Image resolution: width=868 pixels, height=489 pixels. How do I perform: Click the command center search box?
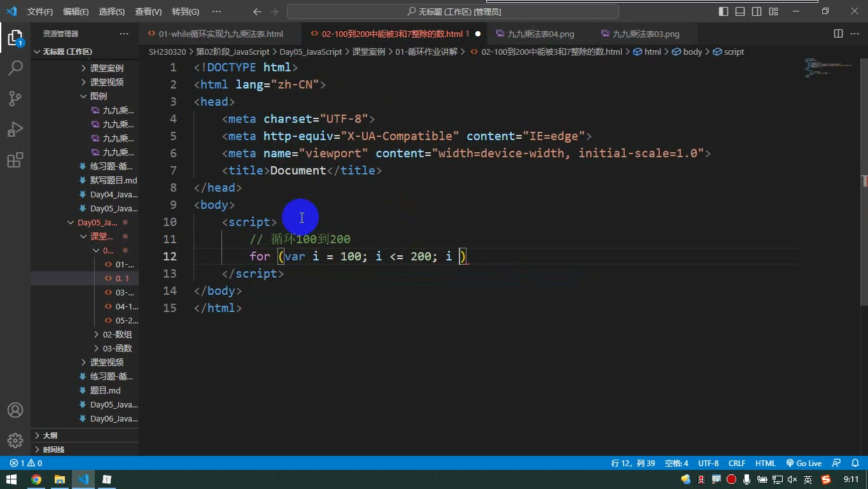pos(453,11)
